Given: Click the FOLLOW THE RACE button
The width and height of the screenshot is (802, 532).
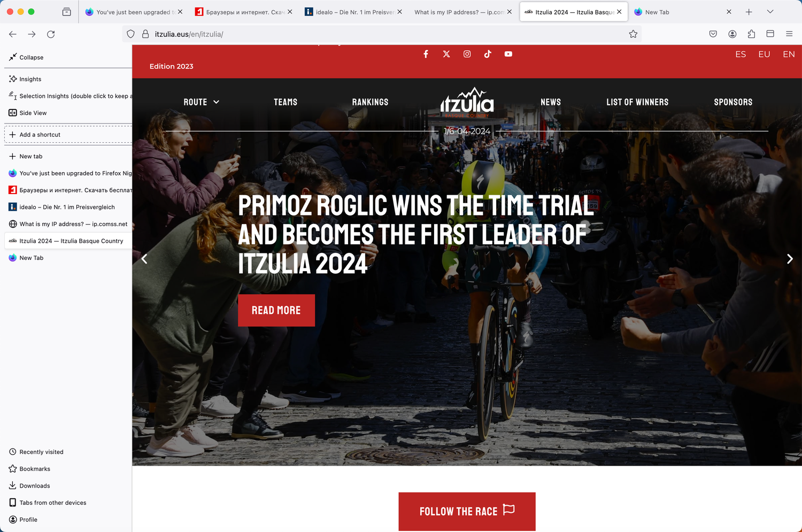Looking at the screenshot, I should (x=467, y=511).
